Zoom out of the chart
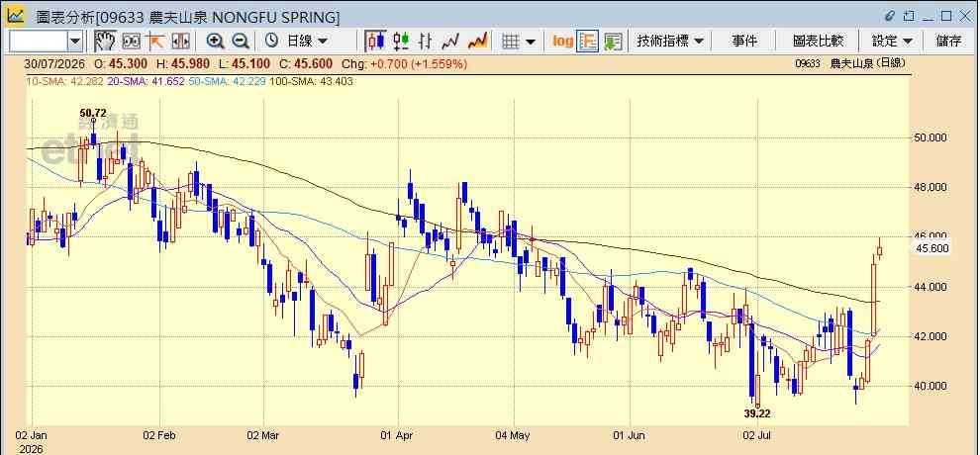The height and width of the screenshot is (455, 980). point(240,42)
